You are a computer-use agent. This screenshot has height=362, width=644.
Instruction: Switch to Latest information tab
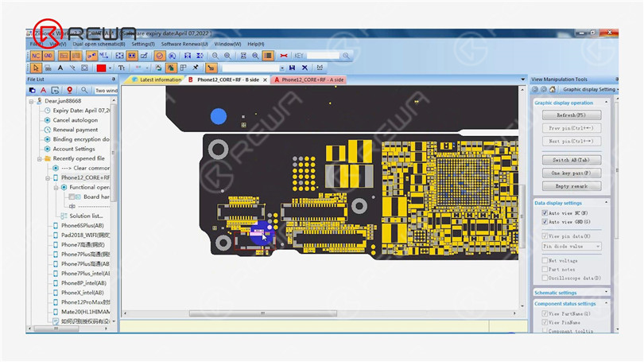click(x=157, y=80)
